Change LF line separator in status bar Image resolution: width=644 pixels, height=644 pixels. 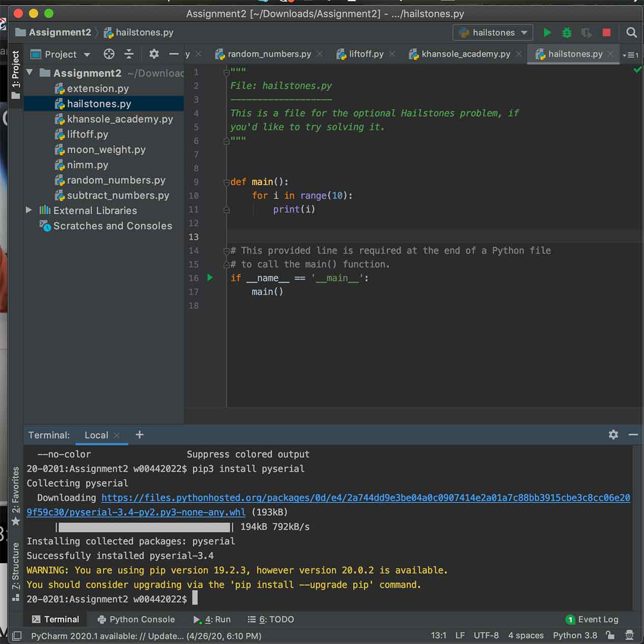click(460, 635)
